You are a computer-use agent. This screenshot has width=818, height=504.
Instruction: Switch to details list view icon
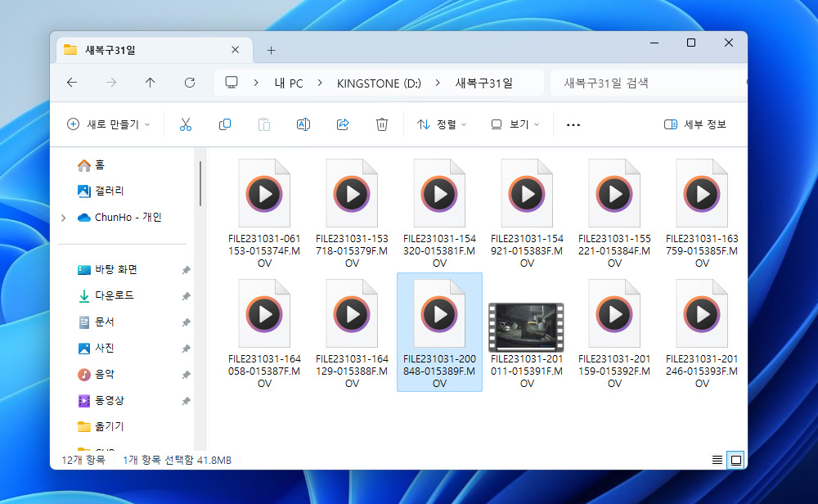717,460
